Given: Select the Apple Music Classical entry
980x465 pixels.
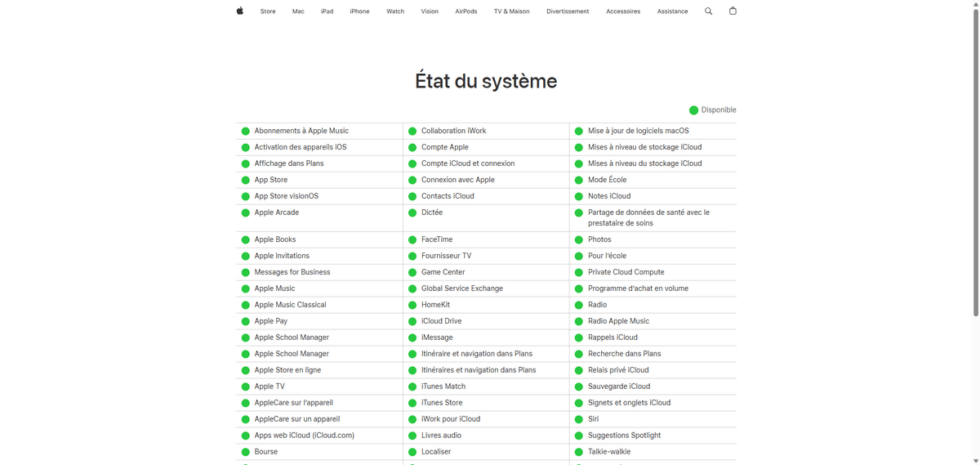Looking at the screenshot, I should 290,305.
